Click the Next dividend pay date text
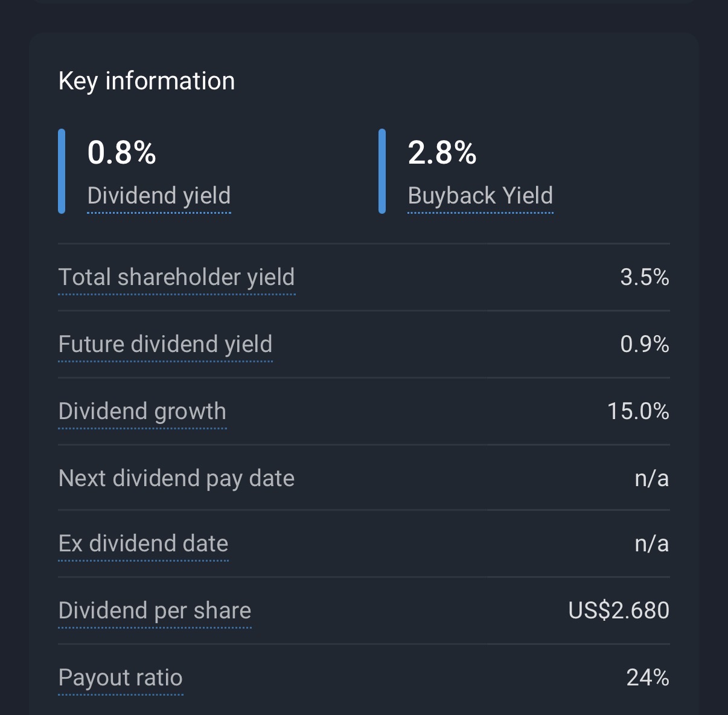The height and width of the screenshot is (715, 728). pos(176,478)
